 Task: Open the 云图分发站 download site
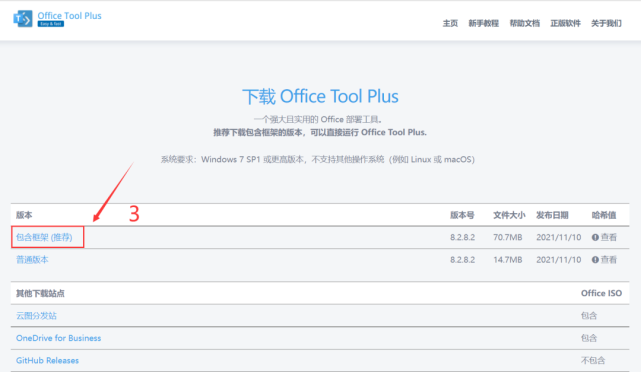36,316
